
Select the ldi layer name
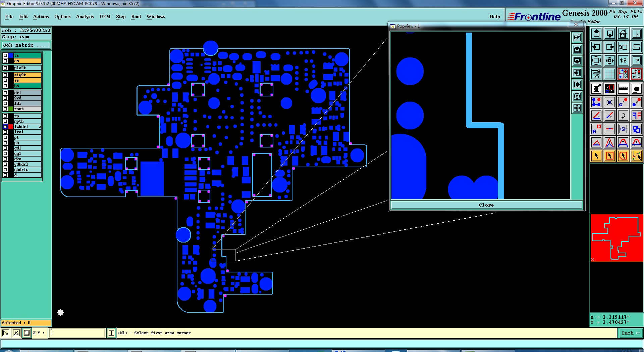point(27,103)
